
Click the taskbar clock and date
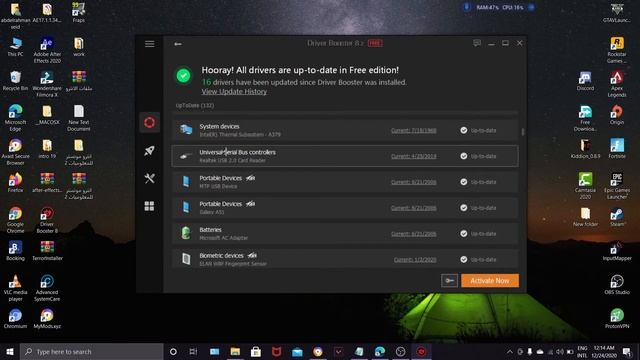tap(604, 351)
